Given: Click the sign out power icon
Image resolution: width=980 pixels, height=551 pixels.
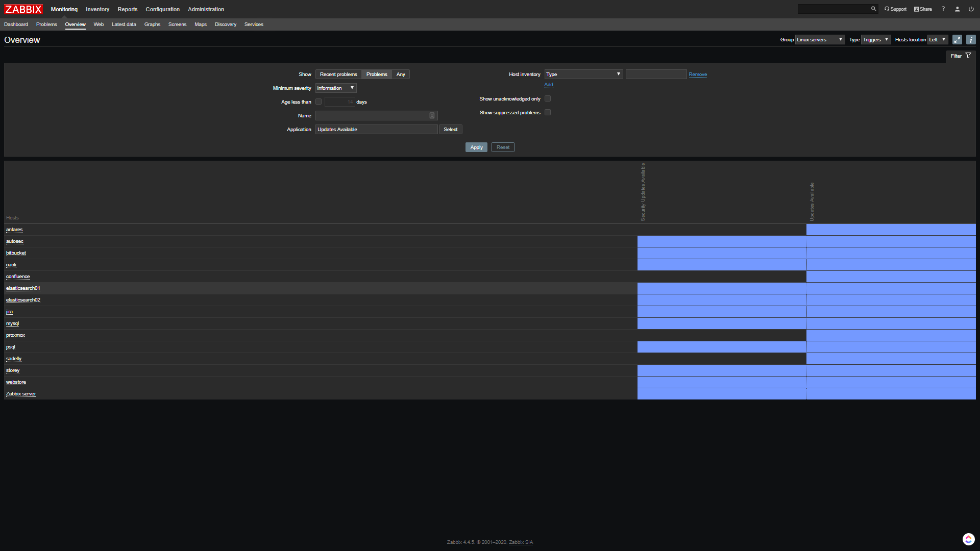Looking at the screenshot, I should click(971, 9).
